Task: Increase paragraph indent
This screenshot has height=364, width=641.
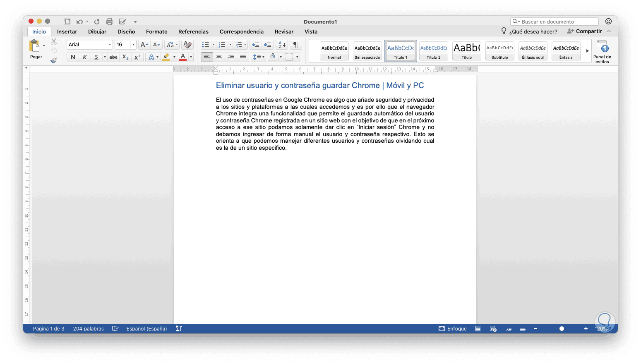Action: point(268,45)
